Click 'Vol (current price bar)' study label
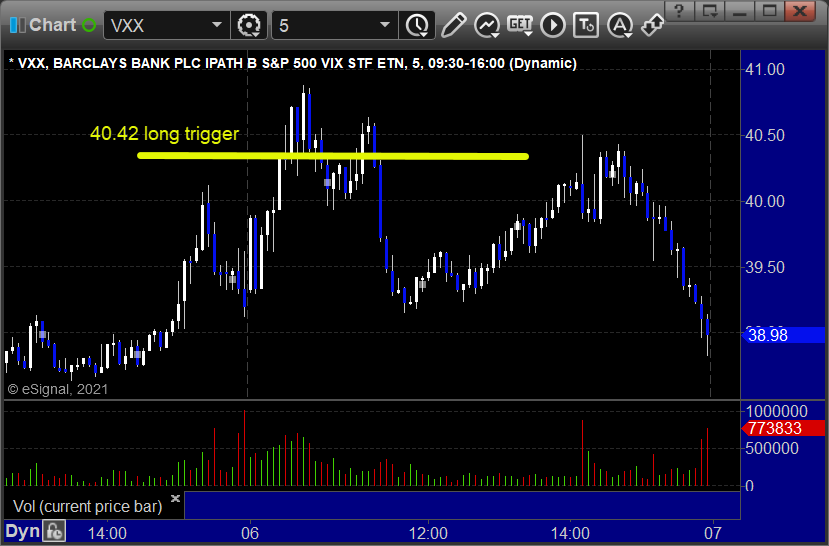The width and height of the screenshot is (829, 546). click(x=88, y=506)
